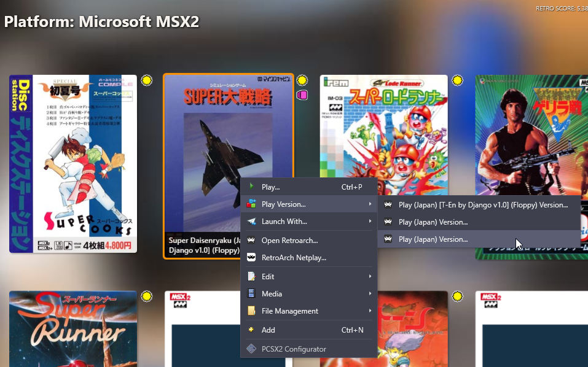The image size is (588, 367).
Task: Click the Add star icon
Action: (251, 330)
